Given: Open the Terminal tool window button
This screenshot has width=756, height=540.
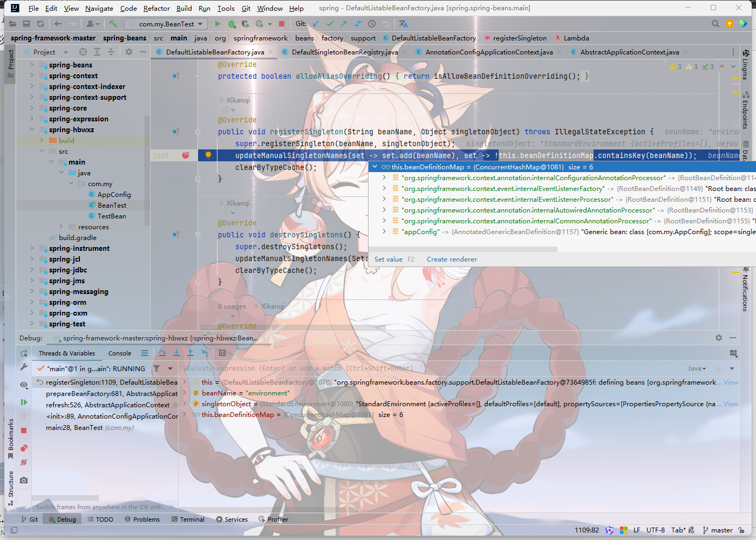Looking at the screenshot, I should point(188,519).
